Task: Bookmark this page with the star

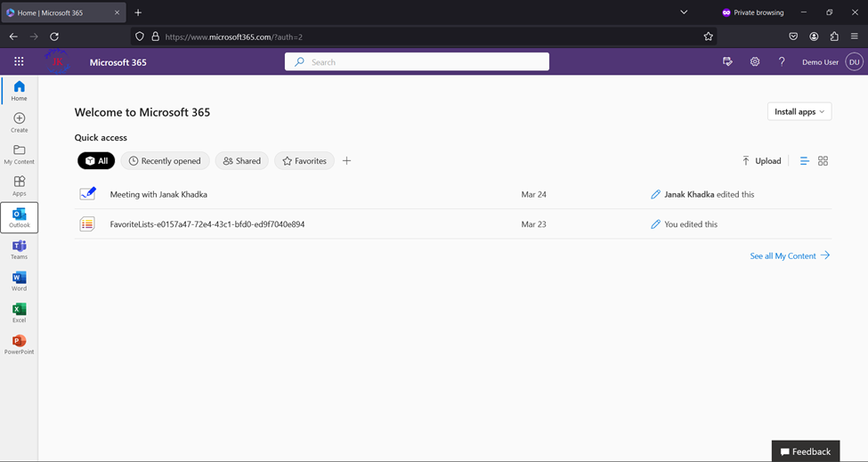Action: (x=708, y=36)
